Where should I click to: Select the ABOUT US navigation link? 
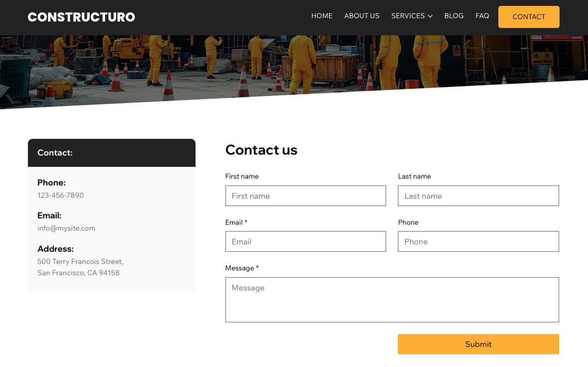(x=362, y=16)
